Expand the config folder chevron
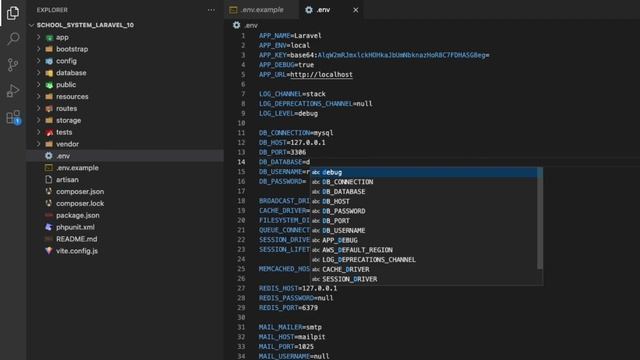 click(x=39, y=61)
